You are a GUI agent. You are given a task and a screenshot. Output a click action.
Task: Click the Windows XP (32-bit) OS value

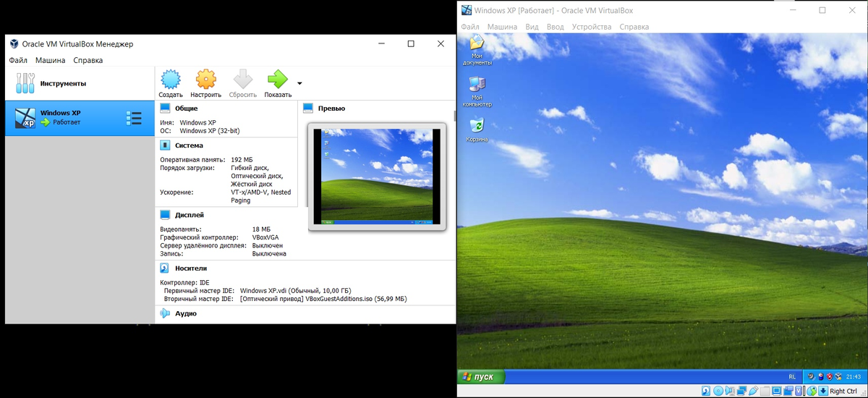(210, 130)
